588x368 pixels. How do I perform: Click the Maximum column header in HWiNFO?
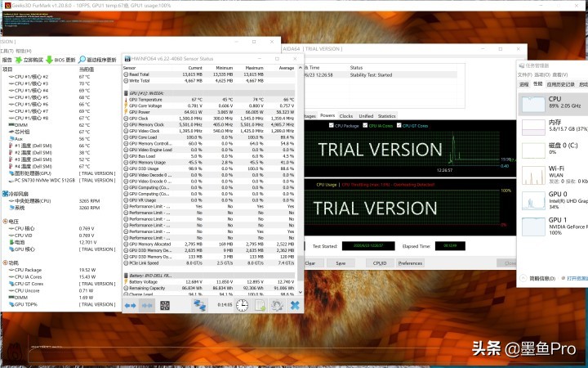click(254, 68)
